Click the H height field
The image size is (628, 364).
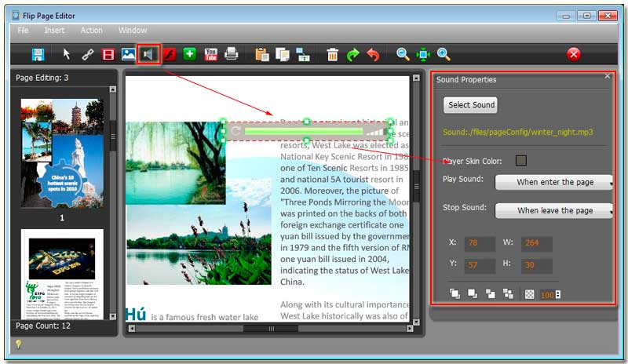[537, 265]
